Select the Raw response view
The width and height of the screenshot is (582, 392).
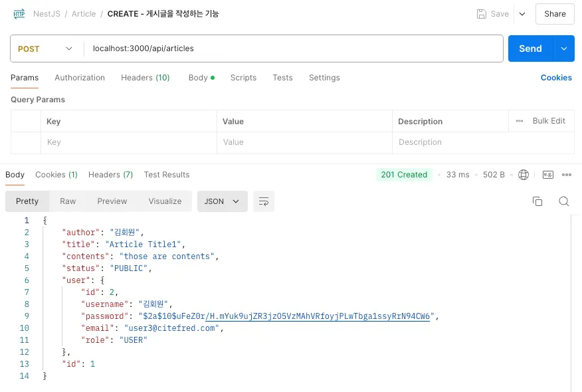68,201
